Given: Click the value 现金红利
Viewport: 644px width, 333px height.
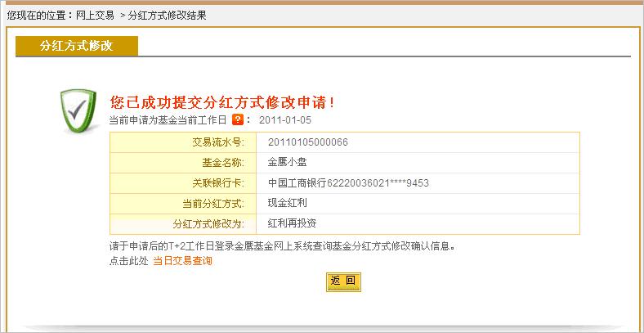Looking at the screenshot, I should [x=287, y=203].
